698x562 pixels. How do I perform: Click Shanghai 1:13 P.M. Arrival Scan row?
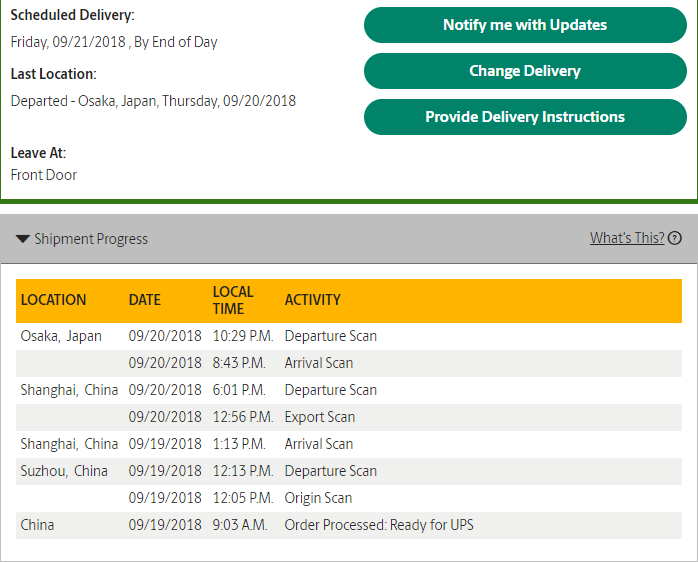349,444
